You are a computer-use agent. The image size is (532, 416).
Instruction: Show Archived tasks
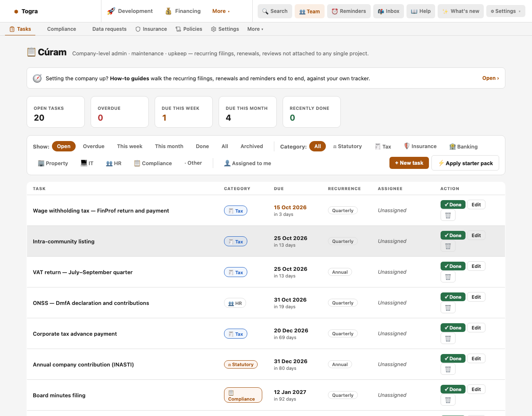(252, 146)
